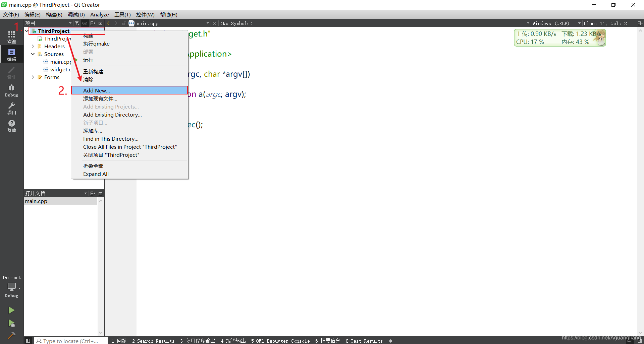This screenshot has width=644, height=344.
Task: Split the editor view
Action: pyautogui.click(x=640, y=23)
